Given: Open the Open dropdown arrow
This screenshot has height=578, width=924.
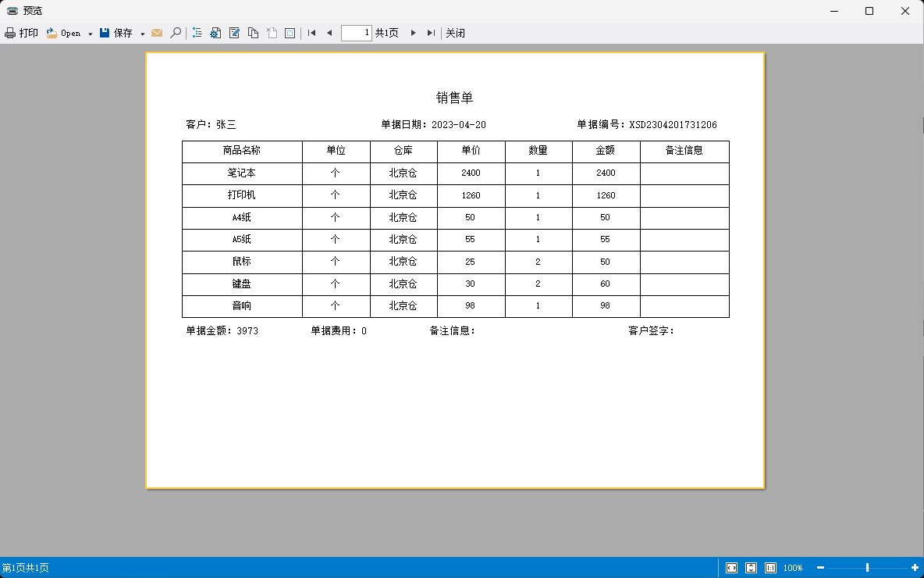Looking at the screenshot, I should [91, 34].
